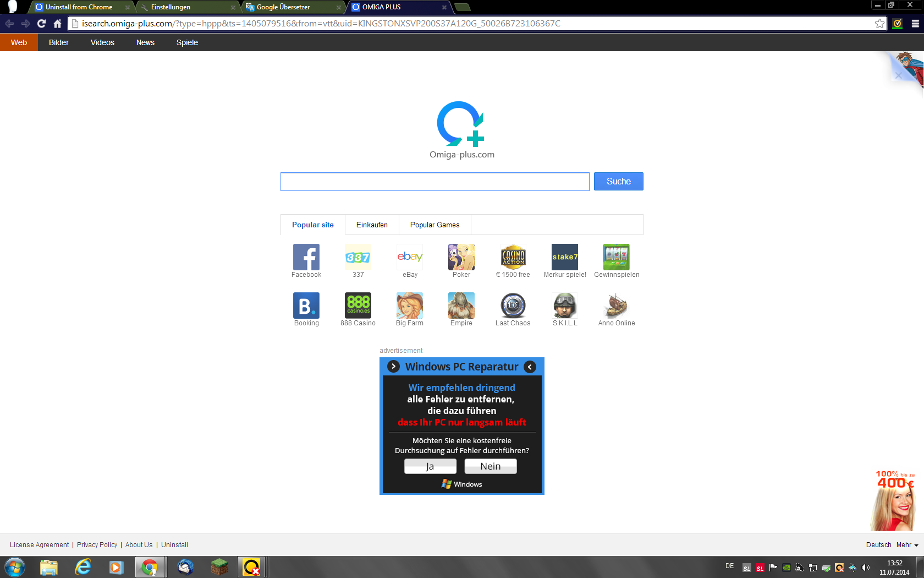
Task: Open the stake7 Merkur spiele icon
Action: click(565, 257)
